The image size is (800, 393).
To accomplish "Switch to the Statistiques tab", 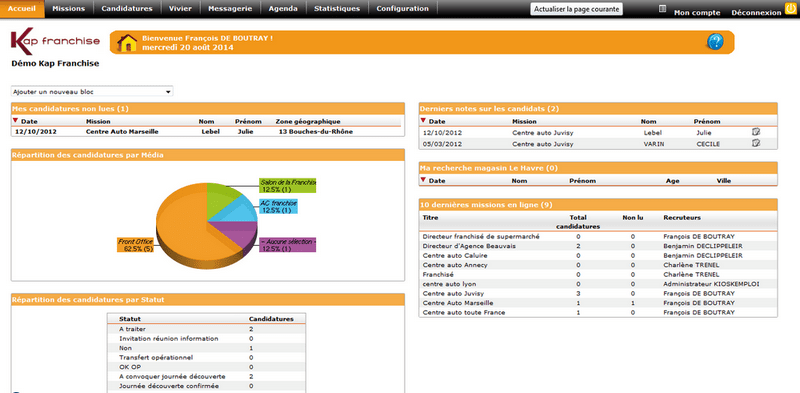I will (x=337, y=9).
